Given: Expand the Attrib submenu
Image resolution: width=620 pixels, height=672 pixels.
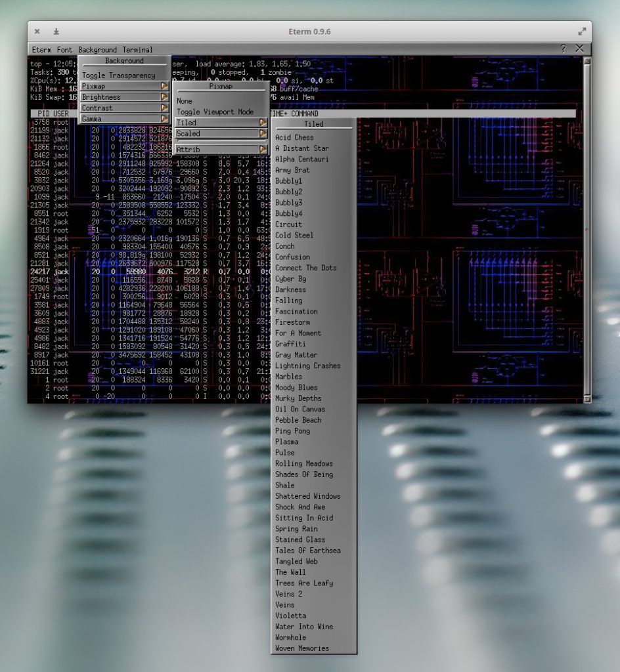Looking at the screenshot, I should tap(221, 150).
